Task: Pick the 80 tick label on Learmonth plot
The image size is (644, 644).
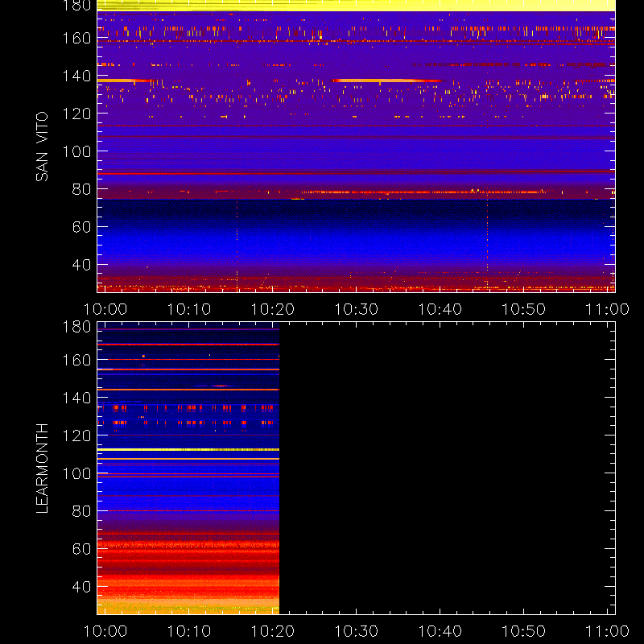Action: pos(81,511)
